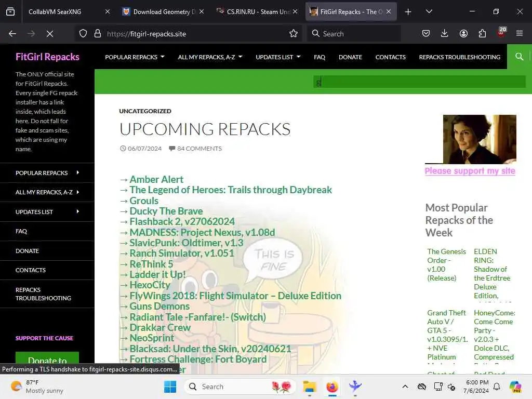
Task: Click the FitGirl Repacks site title
Action: click(x=47, y=57)
